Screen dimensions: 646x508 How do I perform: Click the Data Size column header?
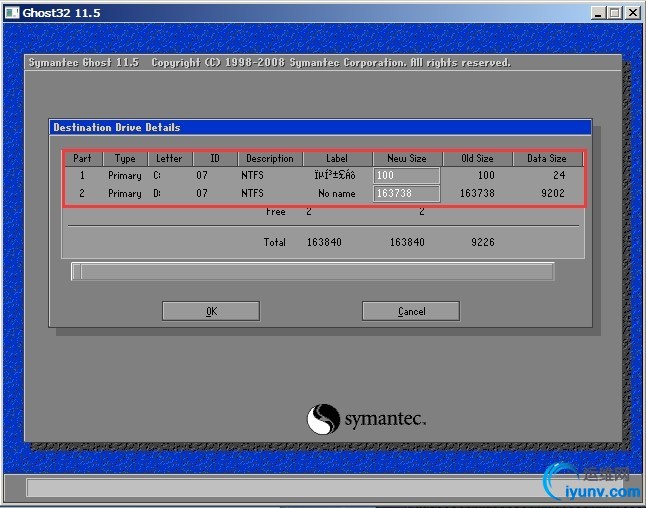(x=546, y=158)
